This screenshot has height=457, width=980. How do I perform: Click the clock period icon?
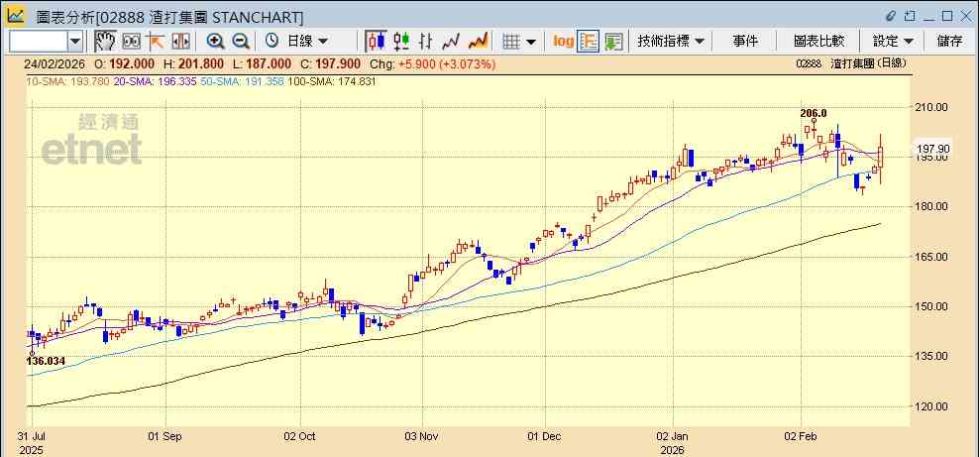point(272,42)
